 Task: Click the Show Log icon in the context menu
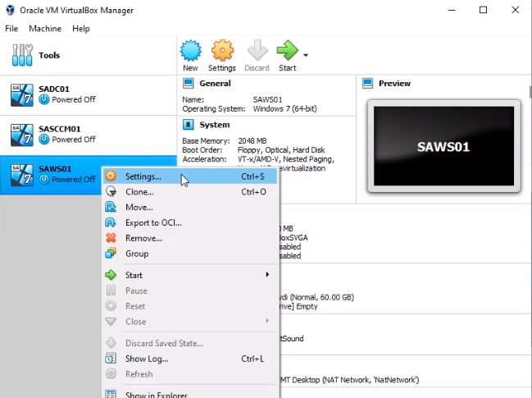(111, 359)
